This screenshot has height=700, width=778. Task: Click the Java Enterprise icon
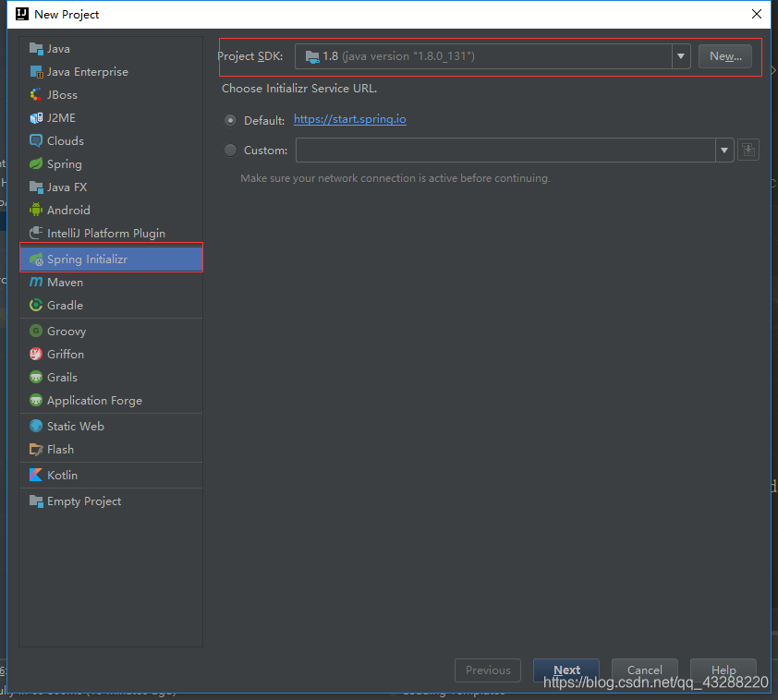(x=36, y=72)
